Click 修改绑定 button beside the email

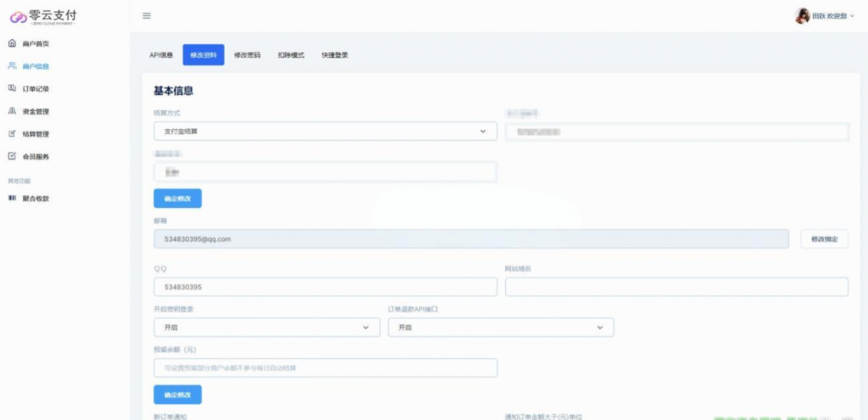click(x=824, y=239)
